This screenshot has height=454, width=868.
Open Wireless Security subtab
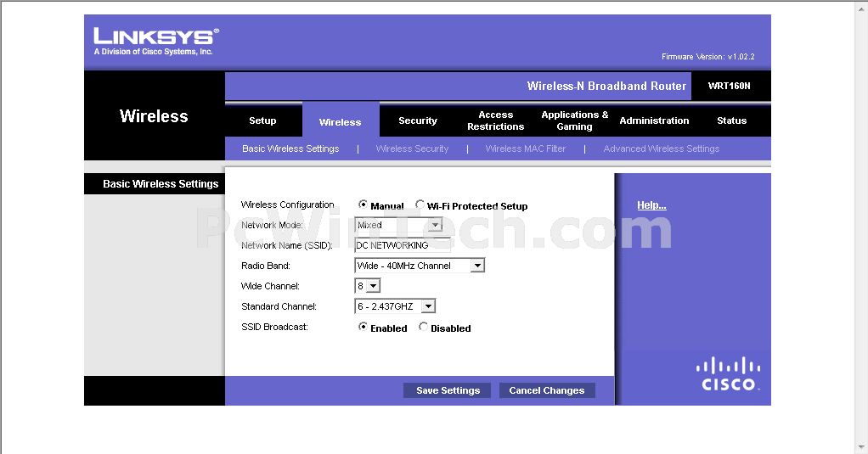coord(413,149)
